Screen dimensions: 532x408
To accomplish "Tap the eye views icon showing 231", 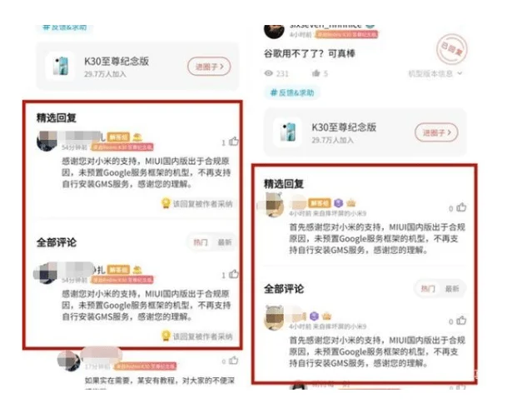I will pos(269,73).
